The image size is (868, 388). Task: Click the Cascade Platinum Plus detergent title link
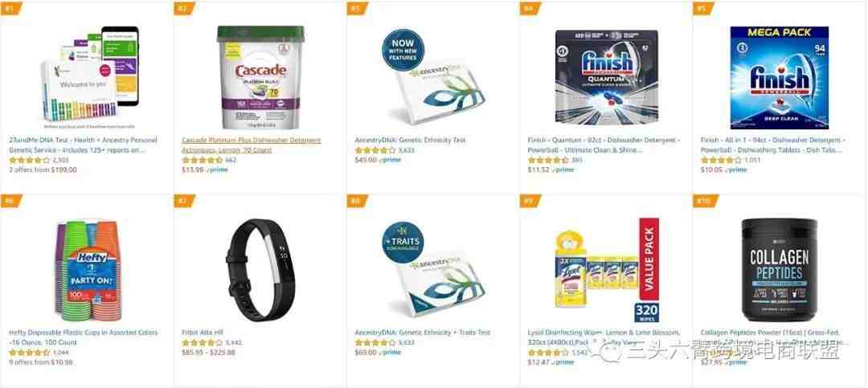click(252, 145)
